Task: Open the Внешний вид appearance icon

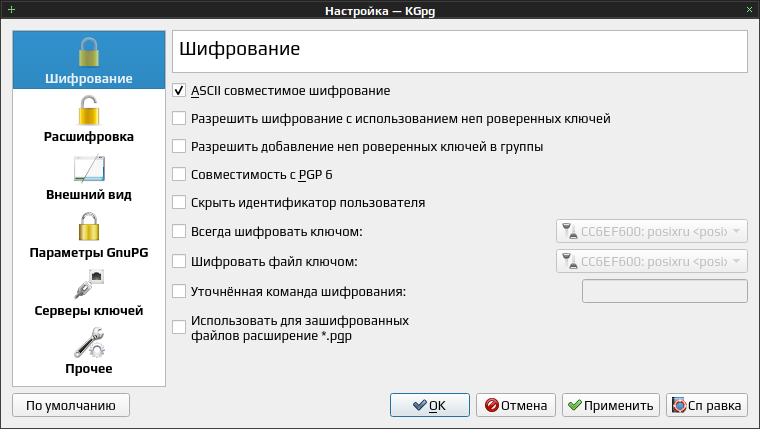Action: [89, 168]
